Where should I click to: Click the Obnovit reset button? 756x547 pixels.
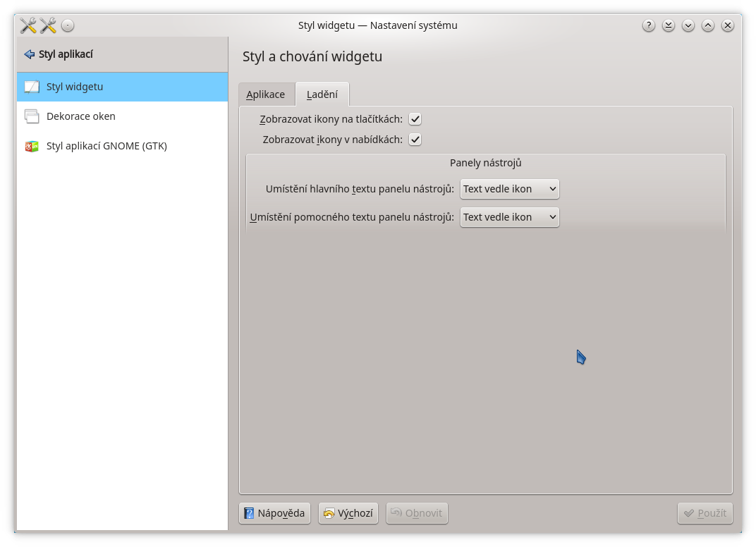coord(417,513)
